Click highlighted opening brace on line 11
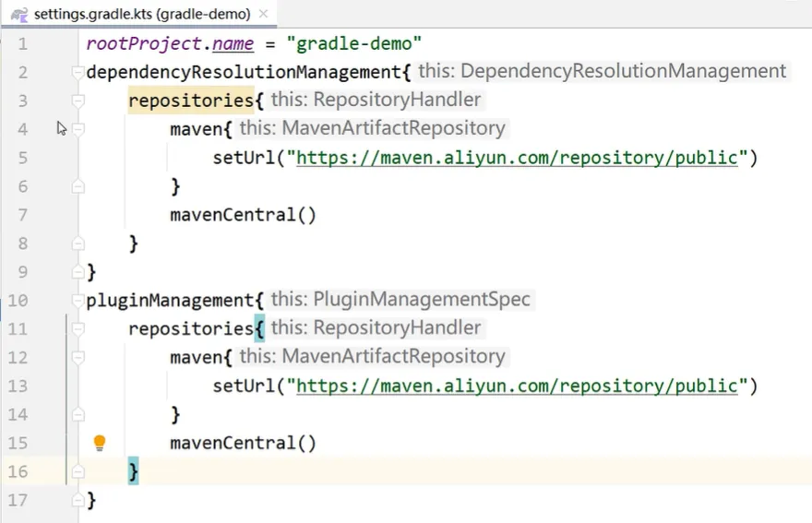Image resolution: width=812 pixels, height=523 pixels. click(x=259, y=328)
